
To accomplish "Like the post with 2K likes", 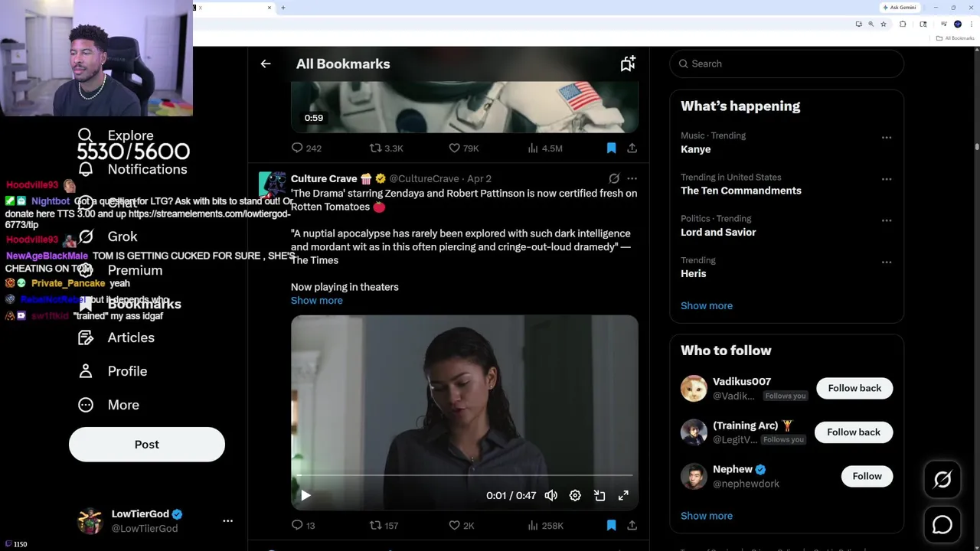I will pos(462,525).
